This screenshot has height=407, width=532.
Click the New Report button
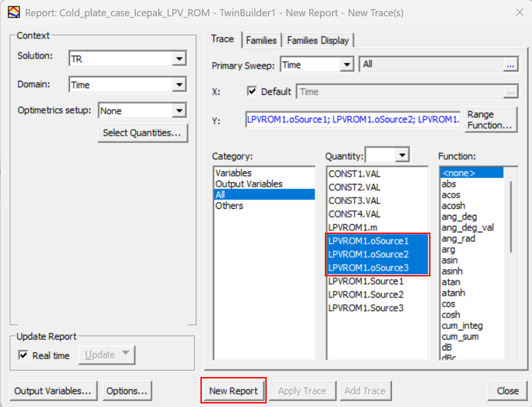pyautogui.click(x=234, y=391)
